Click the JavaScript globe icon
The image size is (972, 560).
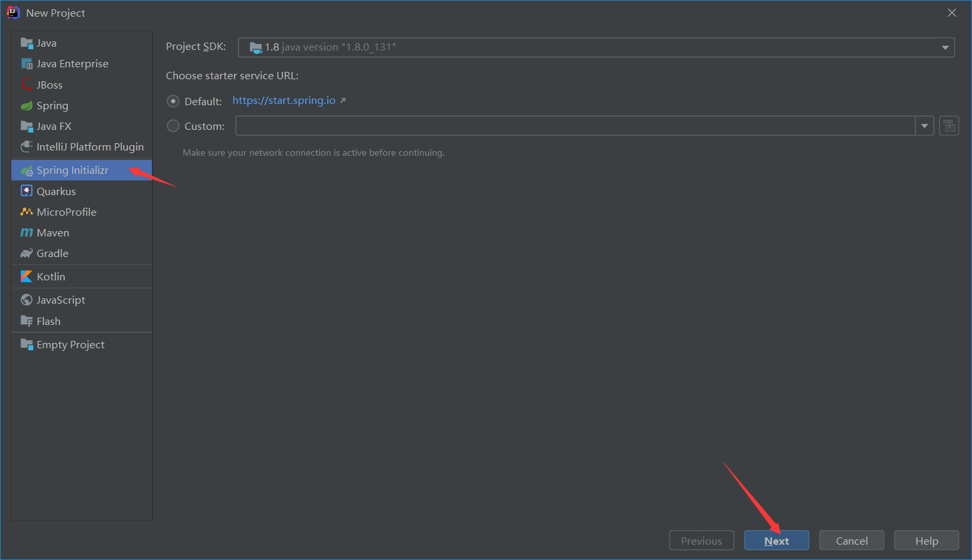point(27,300)
